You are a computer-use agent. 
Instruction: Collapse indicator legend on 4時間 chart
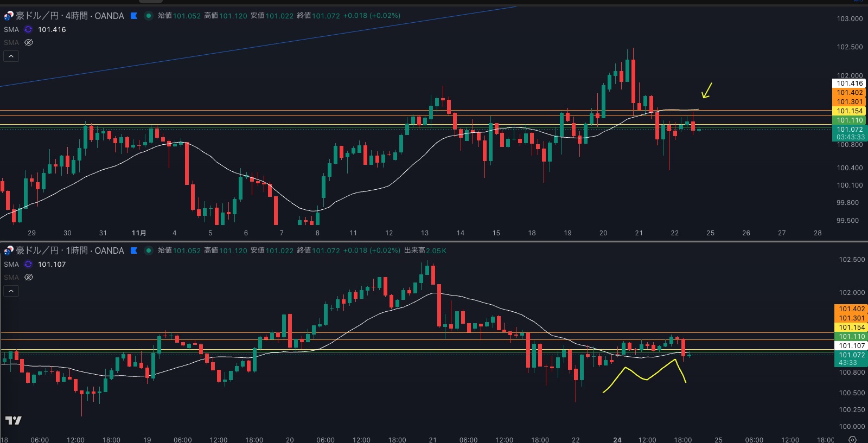(x=11, y=56)
